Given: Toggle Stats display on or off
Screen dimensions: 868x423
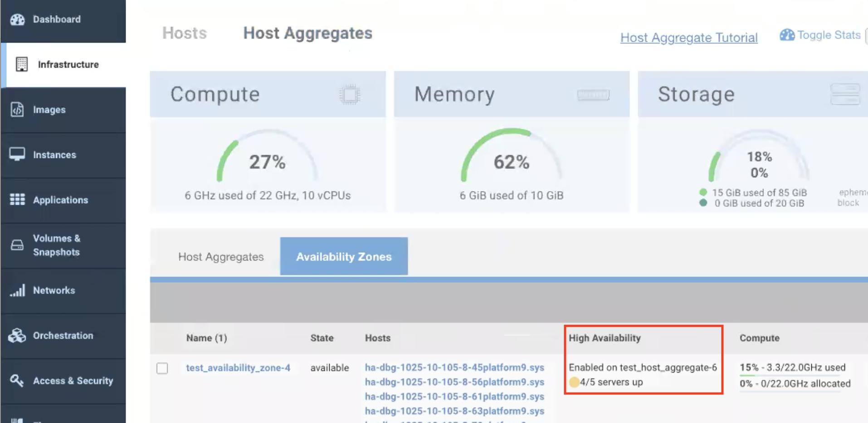Looking at the screenshot, I should 820,35.
